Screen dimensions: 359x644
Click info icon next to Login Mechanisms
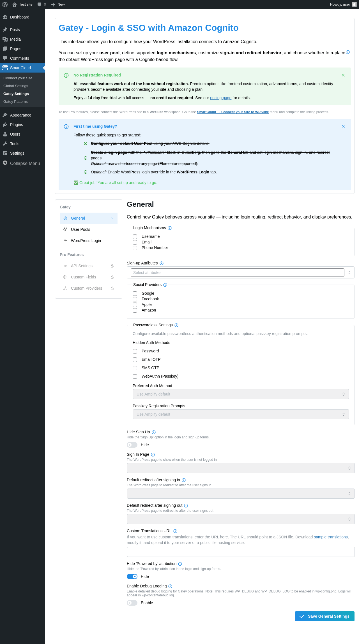click(x=170, y=228)
